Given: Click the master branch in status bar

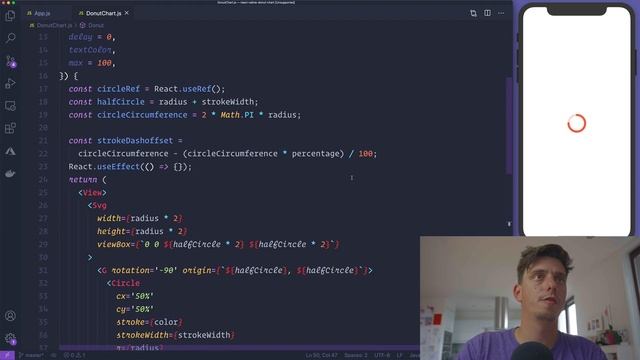Looking at the screenshot, I should (31, 356).
